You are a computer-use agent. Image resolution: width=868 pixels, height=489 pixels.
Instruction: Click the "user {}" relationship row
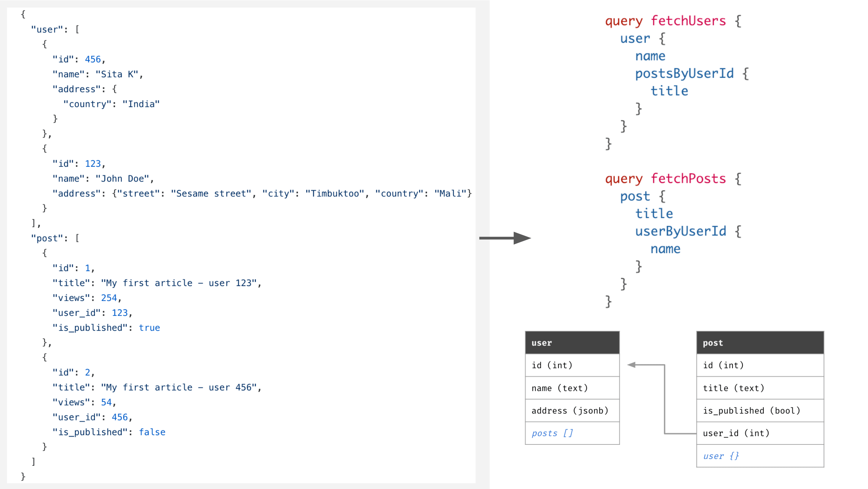[760, 456]
